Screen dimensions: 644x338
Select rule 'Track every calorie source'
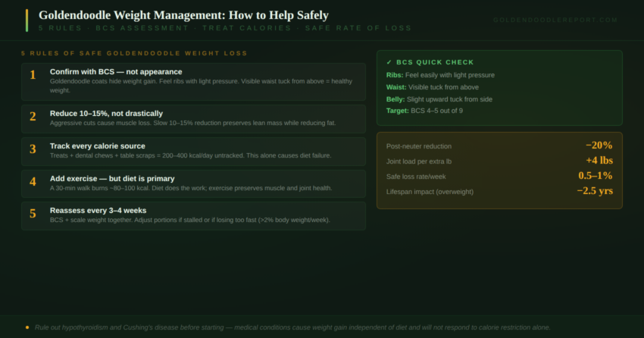tap(193, 152)
